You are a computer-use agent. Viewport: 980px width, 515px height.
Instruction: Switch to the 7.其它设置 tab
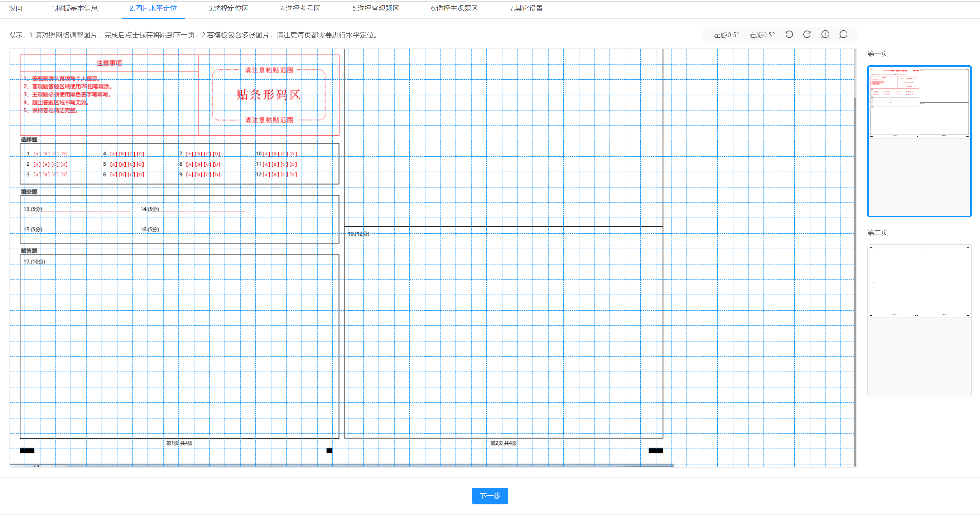coord(526,8)
